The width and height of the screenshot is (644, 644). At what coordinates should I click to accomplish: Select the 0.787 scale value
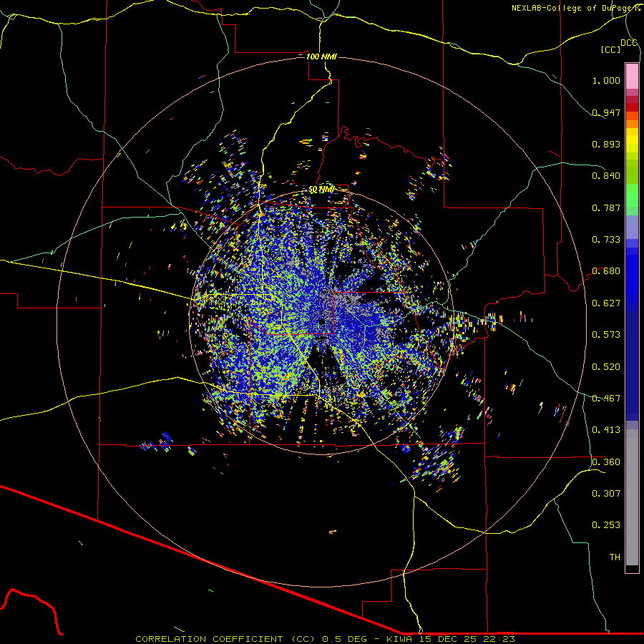tap(606, 208)
